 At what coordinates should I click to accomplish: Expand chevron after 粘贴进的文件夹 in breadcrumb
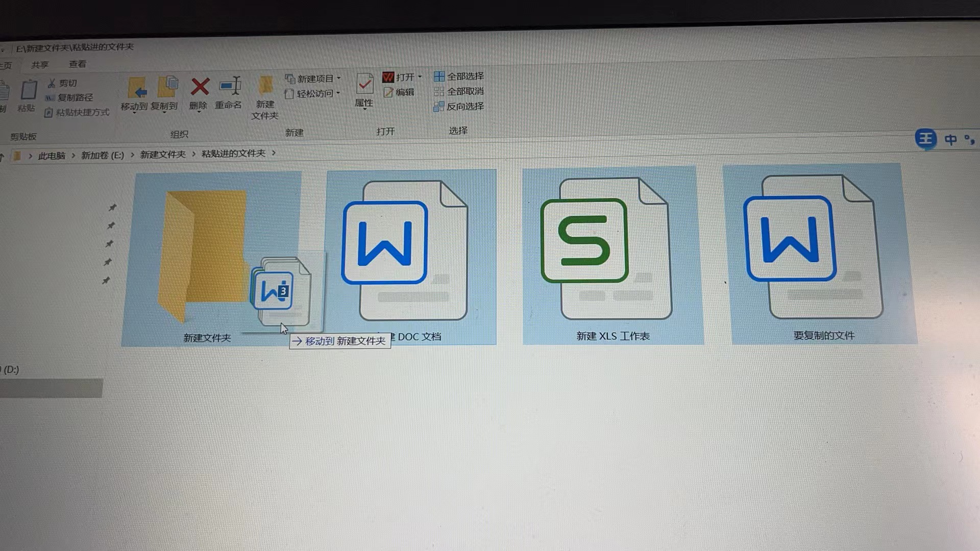pyautogui.click(x=274, y=153)
